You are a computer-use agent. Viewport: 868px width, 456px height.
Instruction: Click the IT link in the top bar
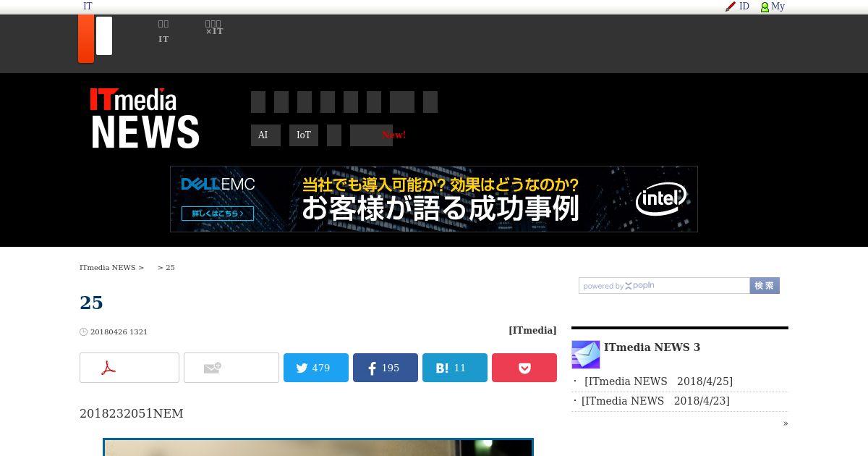click(x=88, y=7)
